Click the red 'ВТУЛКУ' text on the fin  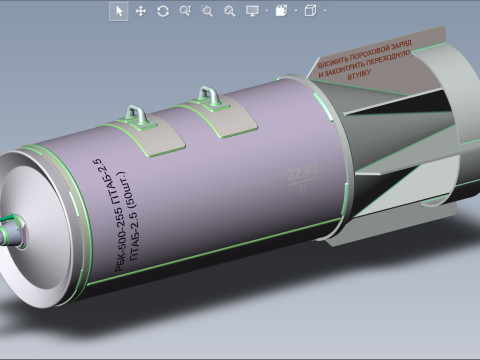(359, 76)
